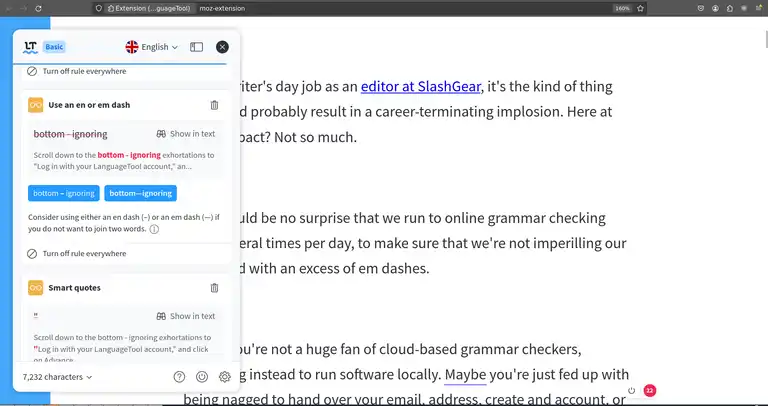Go forward in browser history
Viewport: 768px width, 406px height.
coord(23,8)
